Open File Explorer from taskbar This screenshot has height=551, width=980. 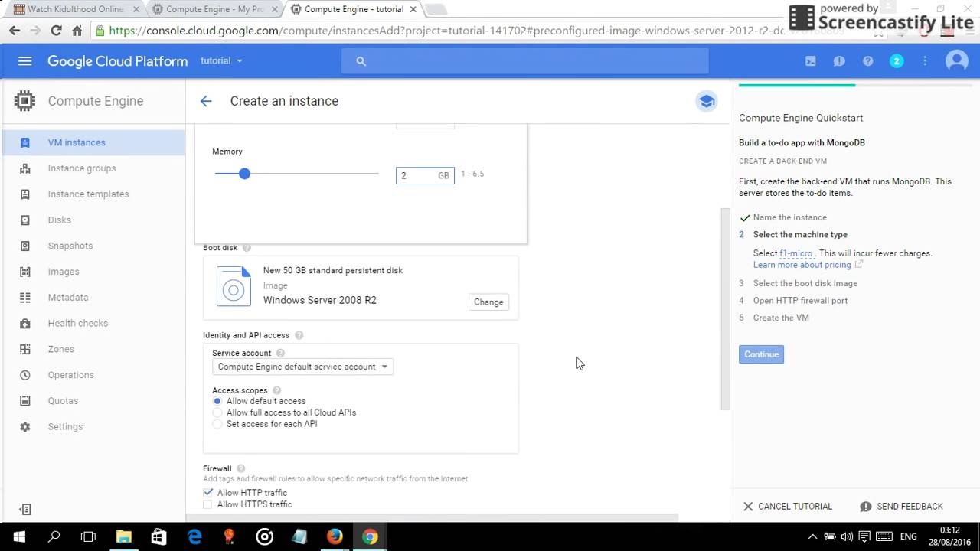click(x=123, y=537)
